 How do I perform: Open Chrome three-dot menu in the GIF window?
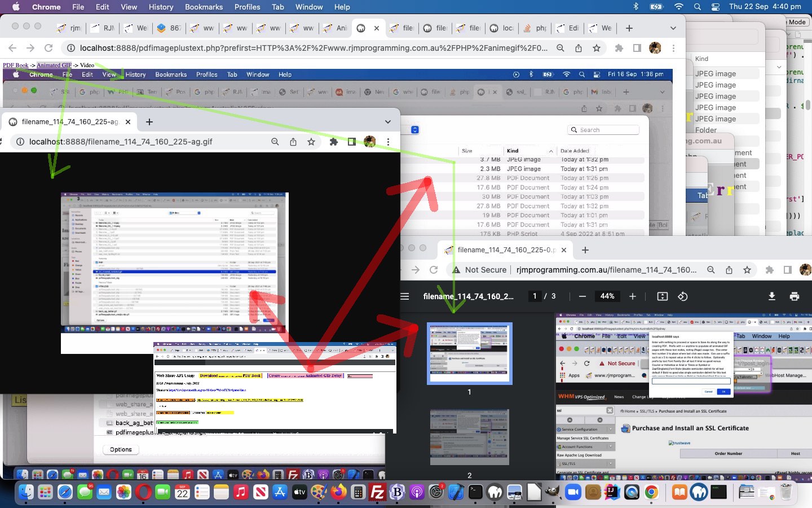pos(388,142)
